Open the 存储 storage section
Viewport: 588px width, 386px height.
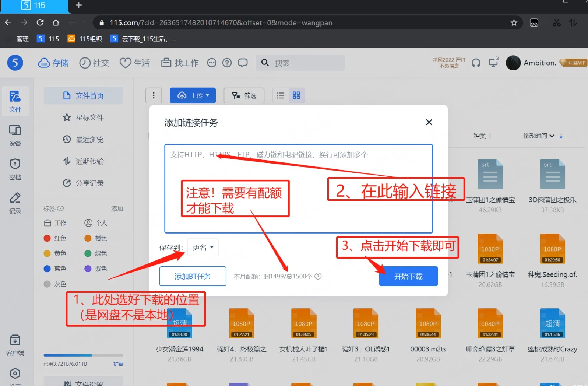point(53,63)
